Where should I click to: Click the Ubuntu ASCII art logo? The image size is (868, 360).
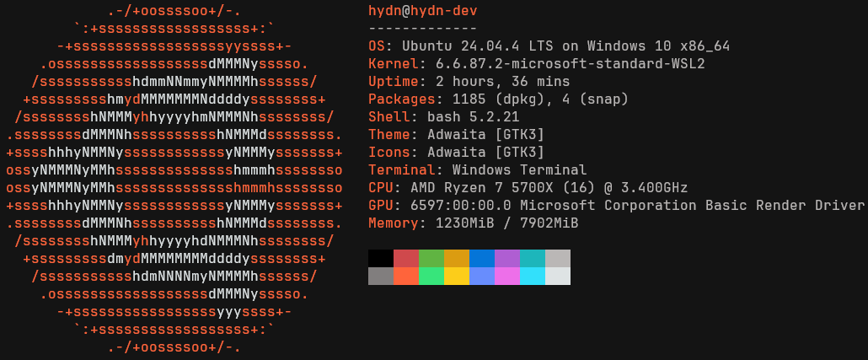pyautogui.click(x=174, y=179)
